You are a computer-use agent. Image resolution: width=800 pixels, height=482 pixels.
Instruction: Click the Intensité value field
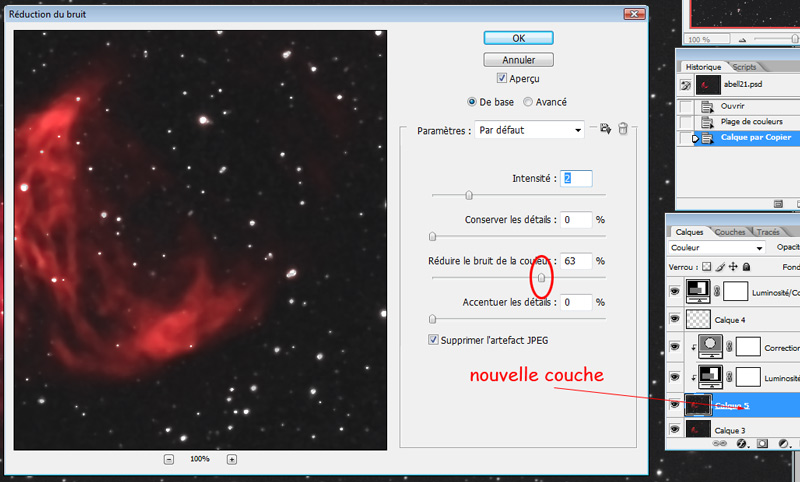576,179
